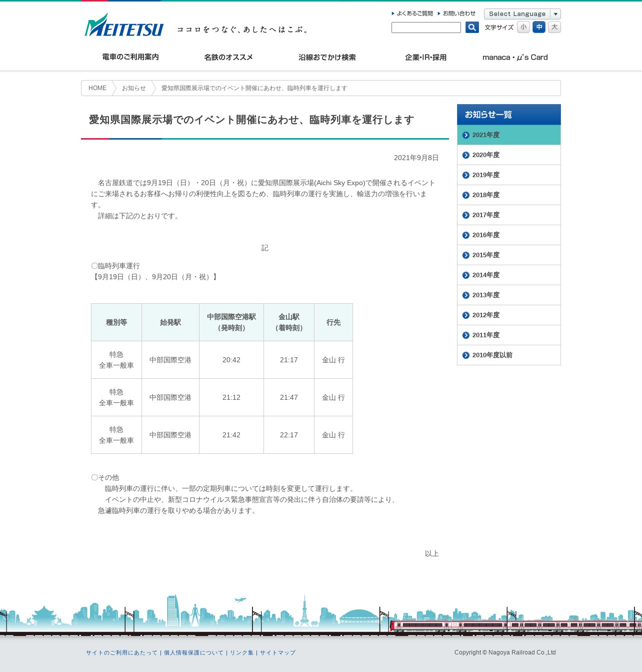Click arrow icon beside 2019年度
Viewport: 642px width, 672px height.
tap(466, 175)
